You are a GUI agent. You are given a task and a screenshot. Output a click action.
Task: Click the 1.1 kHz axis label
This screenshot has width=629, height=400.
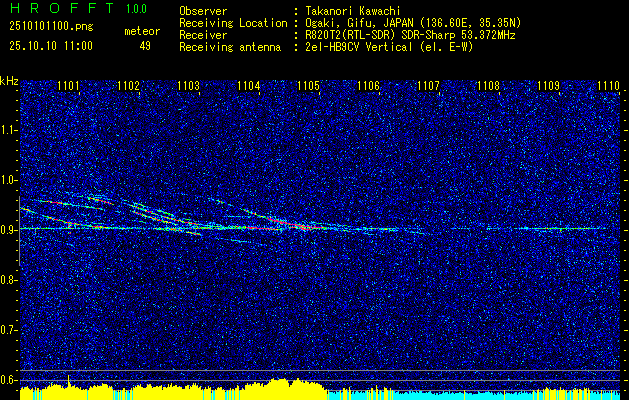(x=9, y=130)
